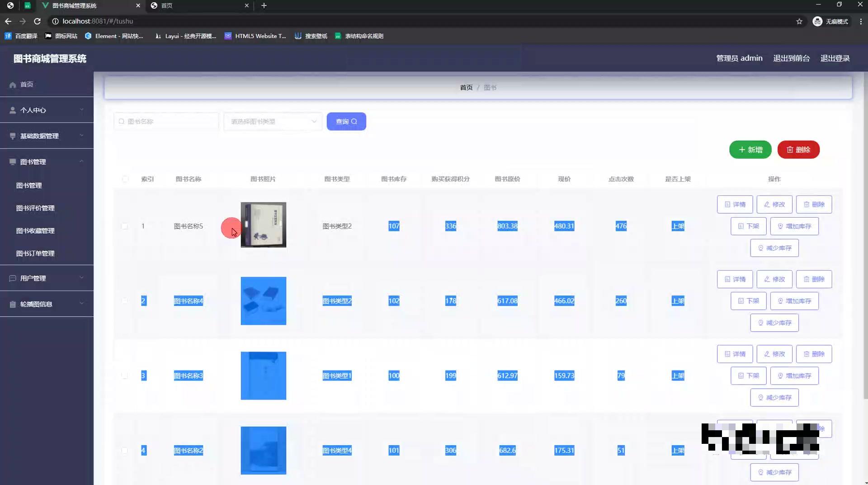
Task: Open 图书管理 submenu item
Action: tap(29, 185)
